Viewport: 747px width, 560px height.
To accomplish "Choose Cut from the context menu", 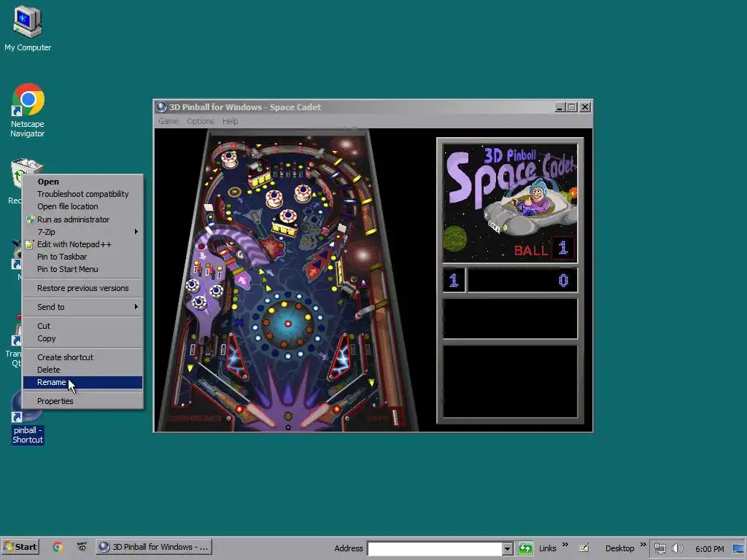I will (x=82, y=326).
